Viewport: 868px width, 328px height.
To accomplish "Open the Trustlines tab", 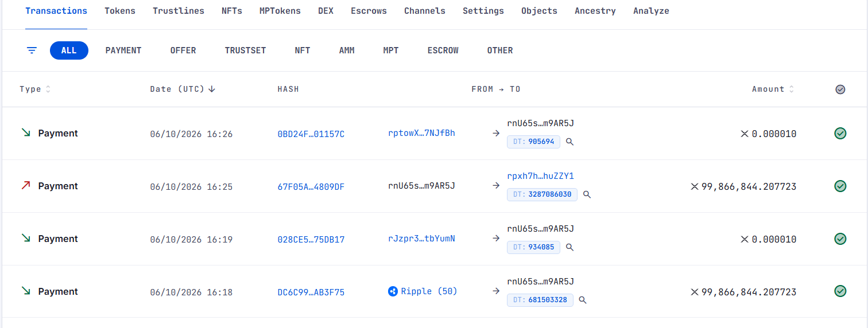I will click(179, 11).
